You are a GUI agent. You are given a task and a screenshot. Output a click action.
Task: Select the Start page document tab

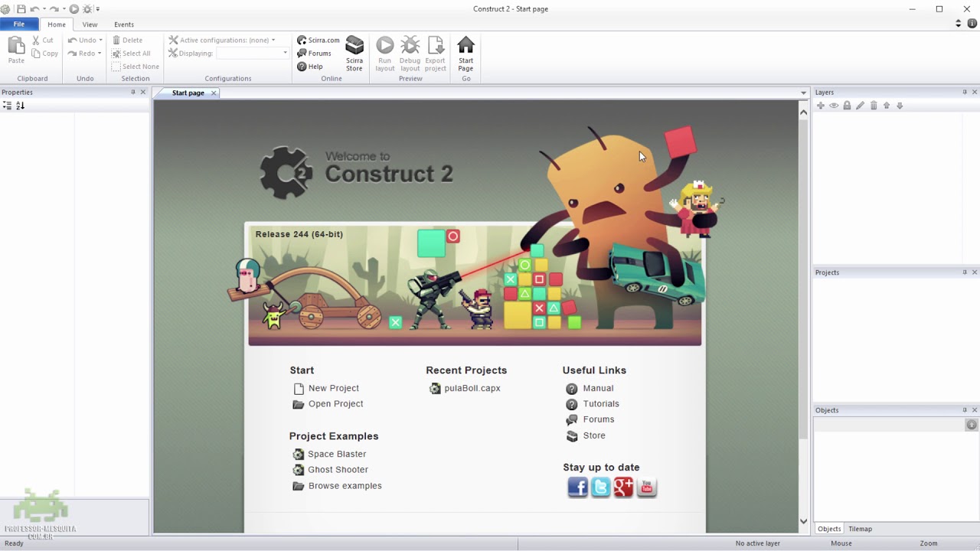pos(188,93)
